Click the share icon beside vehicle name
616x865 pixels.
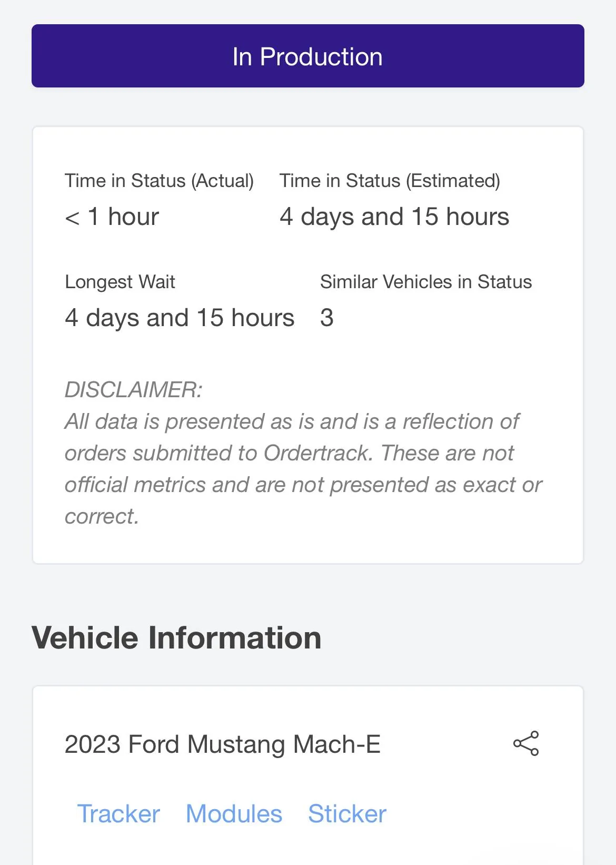coord(525,743)
